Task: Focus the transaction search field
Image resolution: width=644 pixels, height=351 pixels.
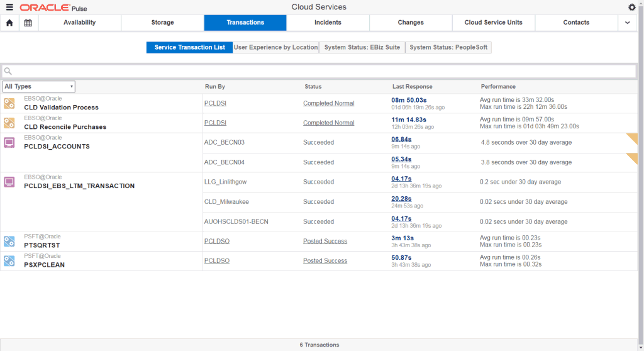Action: [x=319, y=71]
